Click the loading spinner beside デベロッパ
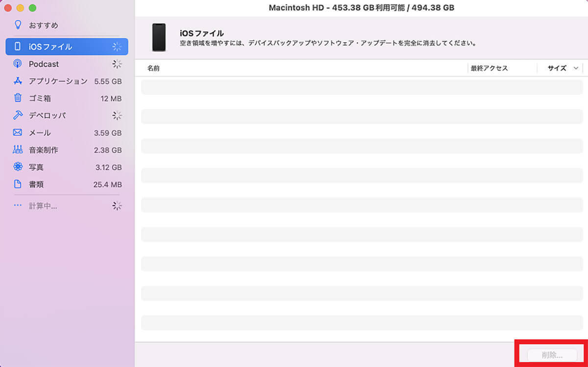The width and height of the screenshot is (588, 367). click(x=117, y=115)
